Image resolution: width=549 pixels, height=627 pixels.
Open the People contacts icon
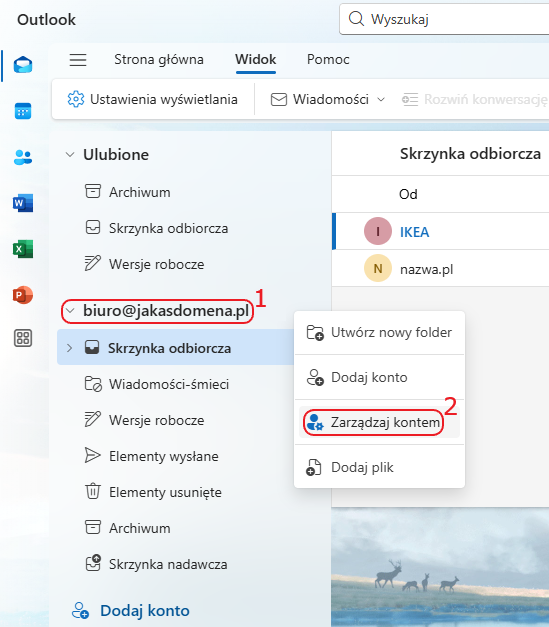pyautogui.click(x=23, y=157)
